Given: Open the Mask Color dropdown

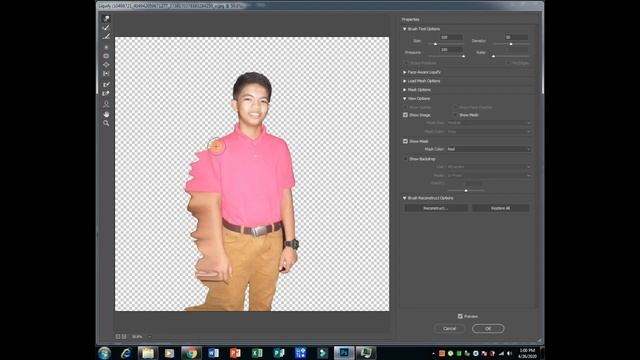Looking at the screenshot, I should tap(489, 149).
